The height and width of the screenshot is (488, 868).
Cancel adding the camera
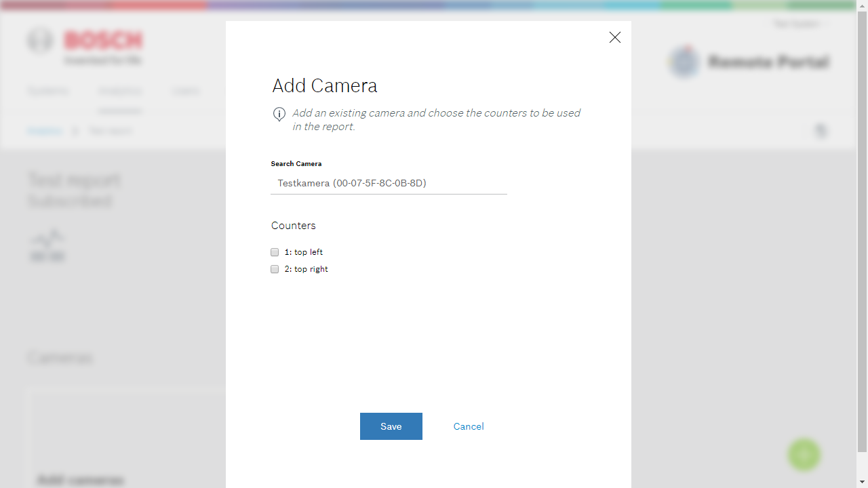468,426
